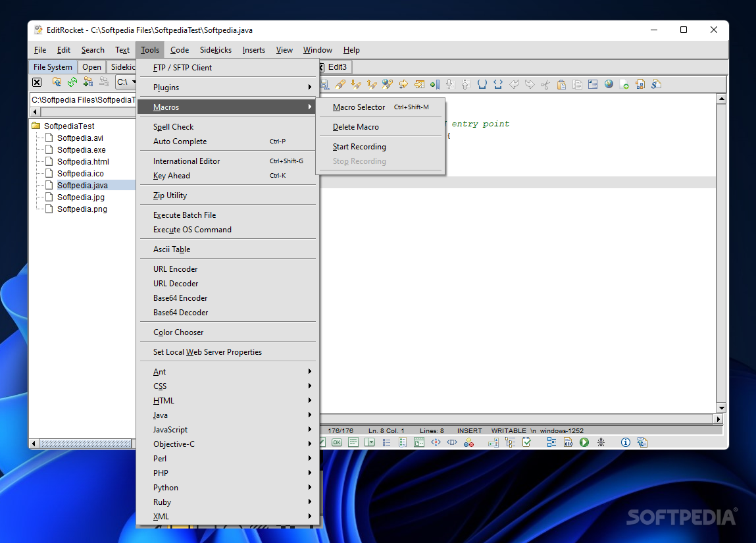
Task: Click the blue info circle icon
Action: [x=625, y=442]
